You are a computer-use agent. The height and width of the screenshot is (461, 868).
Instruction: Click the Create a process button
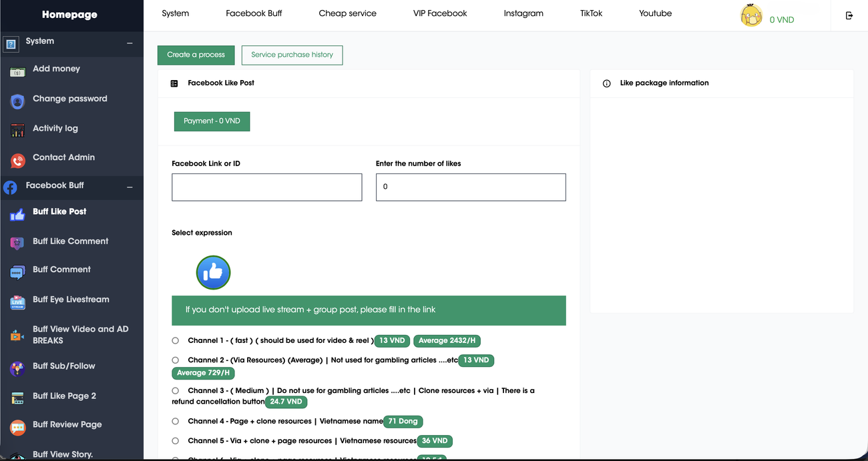[196, 55]
